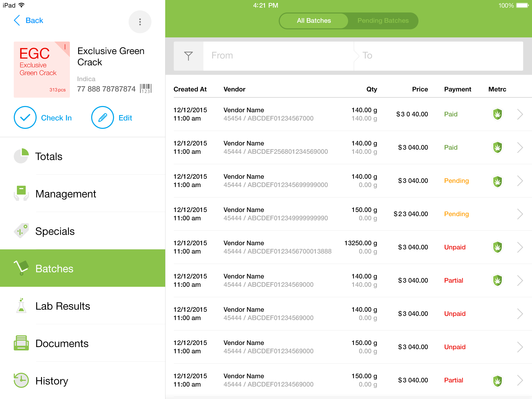Switch to All Batches segment
The width and height of the screenshot is (532, 399).
[314, 21]
